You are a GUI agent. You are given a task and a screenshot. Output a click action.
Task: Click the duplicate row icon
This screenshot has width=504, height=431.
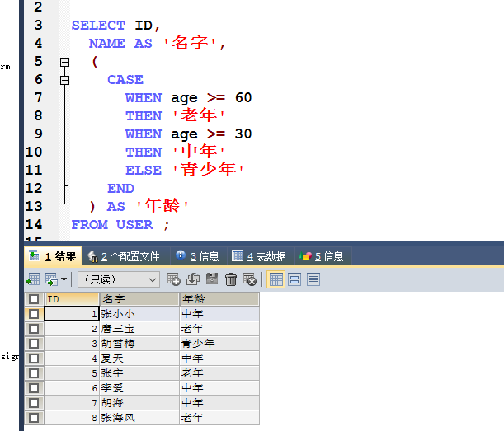tap(193, 279)
